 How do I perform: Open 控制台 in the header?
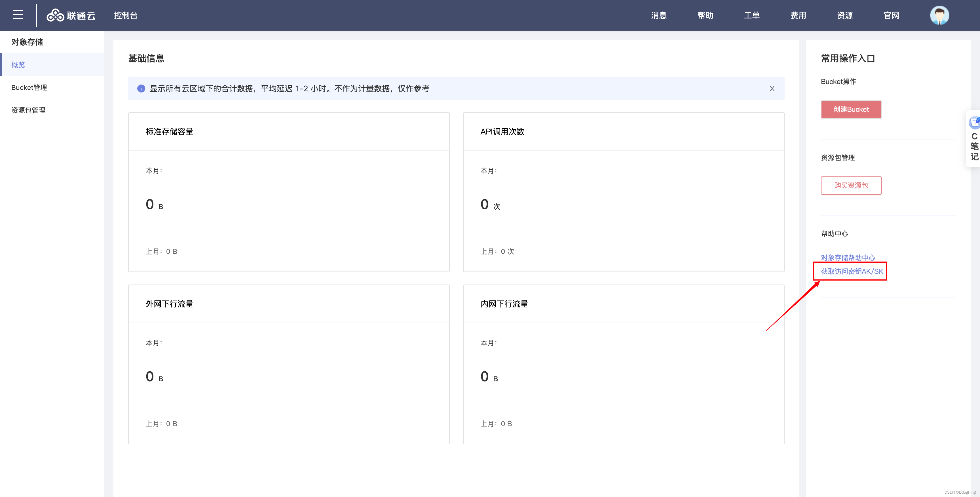[126, 15]
